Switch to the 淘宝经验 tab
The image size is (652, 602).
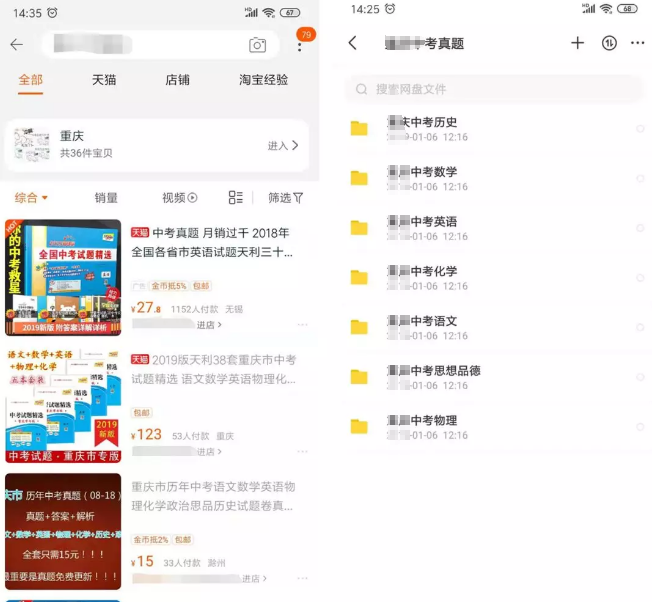point(263,80)
